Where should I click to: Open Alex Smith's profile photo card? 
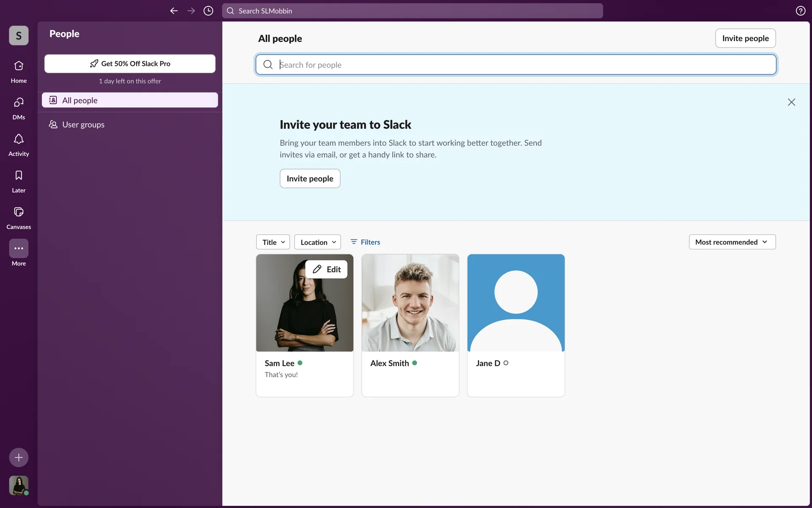click(x=410, y=303)
